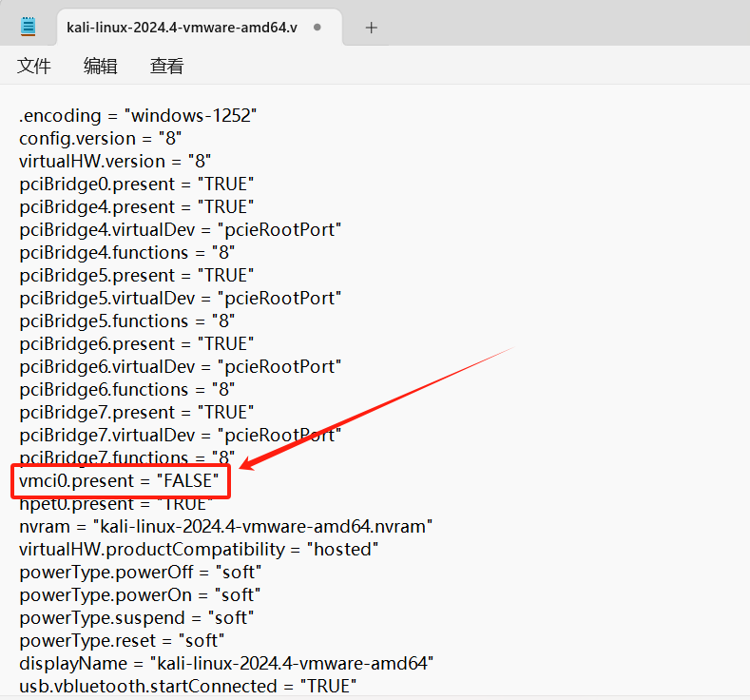750x700 pixels.
Task: Click the line pciBridge6.virtualDev = "pcieRootPort"
Action: [x=181, y=366]
